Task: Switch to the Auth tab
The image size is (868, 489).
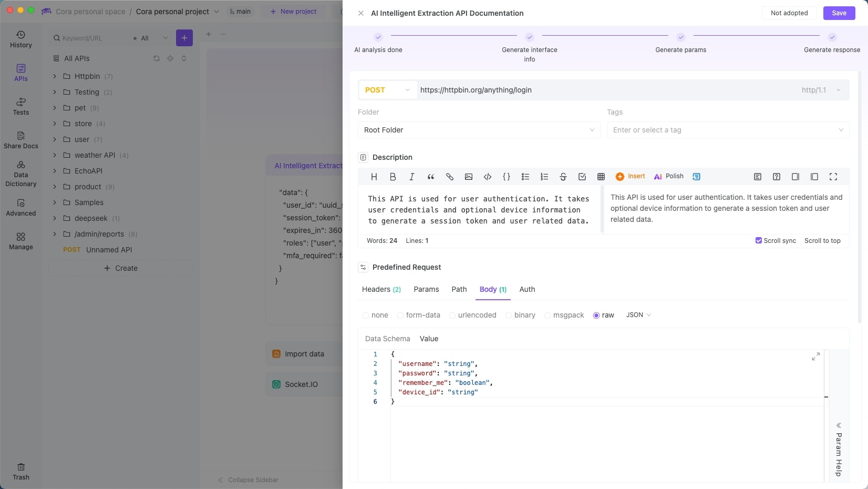Action: tap(527, 289)
